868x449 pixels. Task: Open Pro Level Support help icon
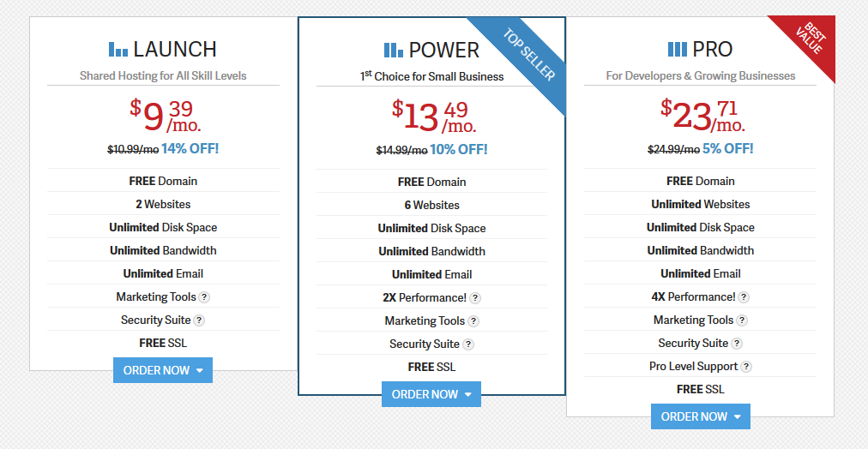[x=746, y=367]
